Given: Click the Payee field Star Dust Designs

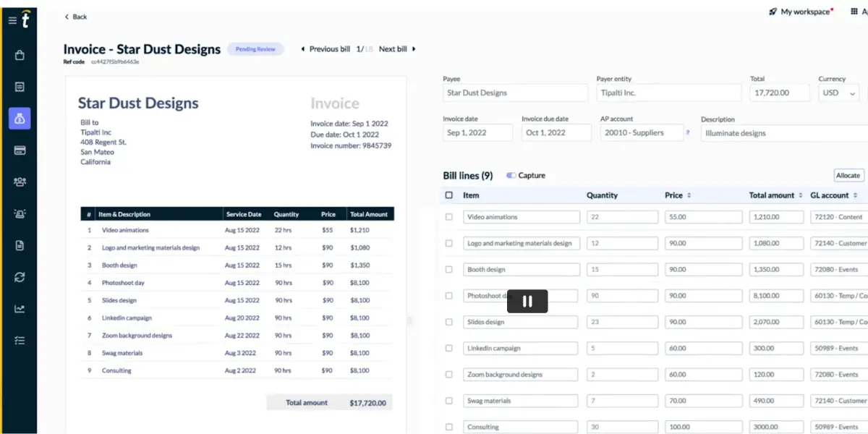Looking at the screenshot, I should pyautogui.click(x=515, y=93).
